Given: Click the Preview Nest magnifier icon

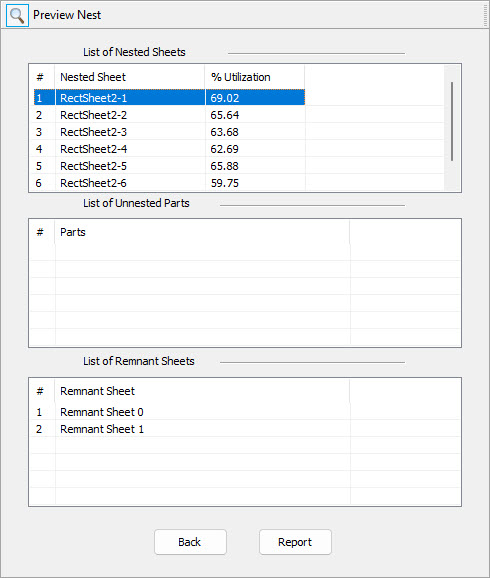Looking at the screenshot, I should click(17, 15).
